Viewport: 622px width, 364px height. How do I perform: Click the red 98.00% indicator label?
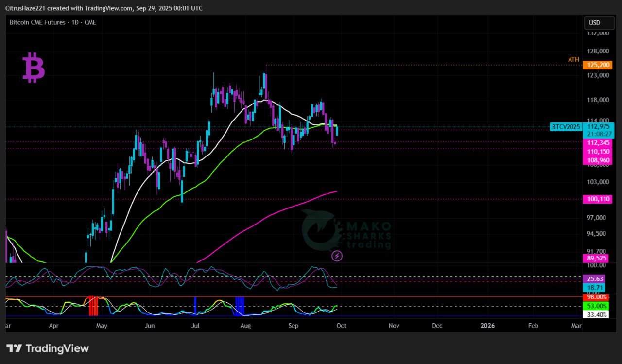click(596, 297)
